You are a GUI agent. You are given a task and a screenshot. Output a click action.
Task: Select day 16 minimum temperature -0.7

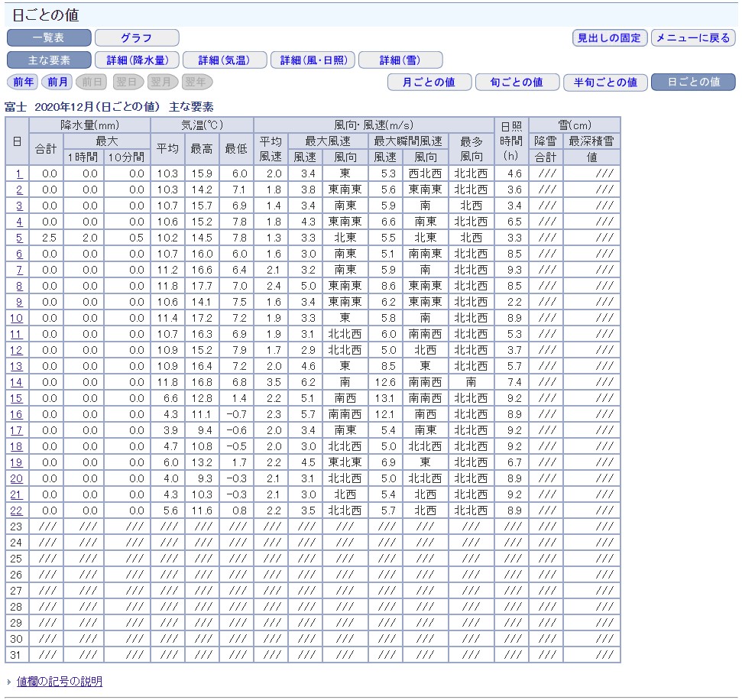pyautogui.click(x=236, y=415)
